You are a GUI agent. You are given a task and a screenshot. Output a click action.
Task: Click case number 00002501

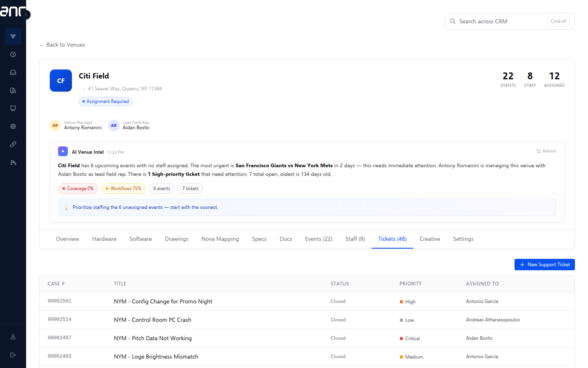pos(60,301)
